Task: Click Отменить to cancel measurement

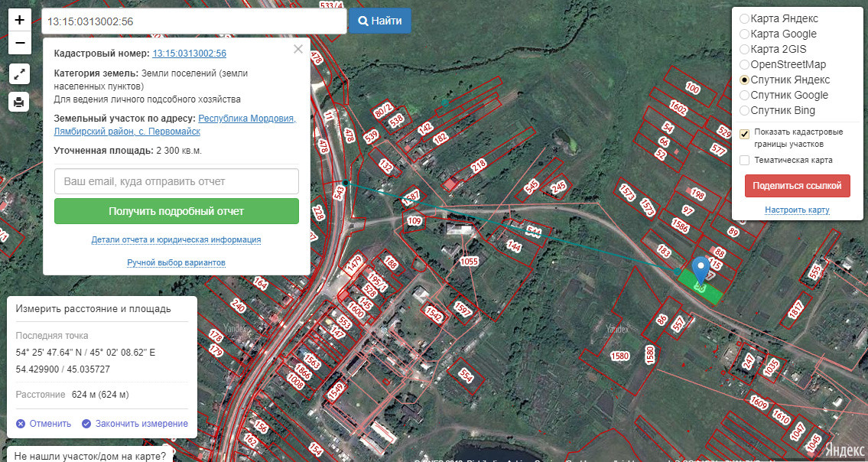Action: tap(44, 423)
